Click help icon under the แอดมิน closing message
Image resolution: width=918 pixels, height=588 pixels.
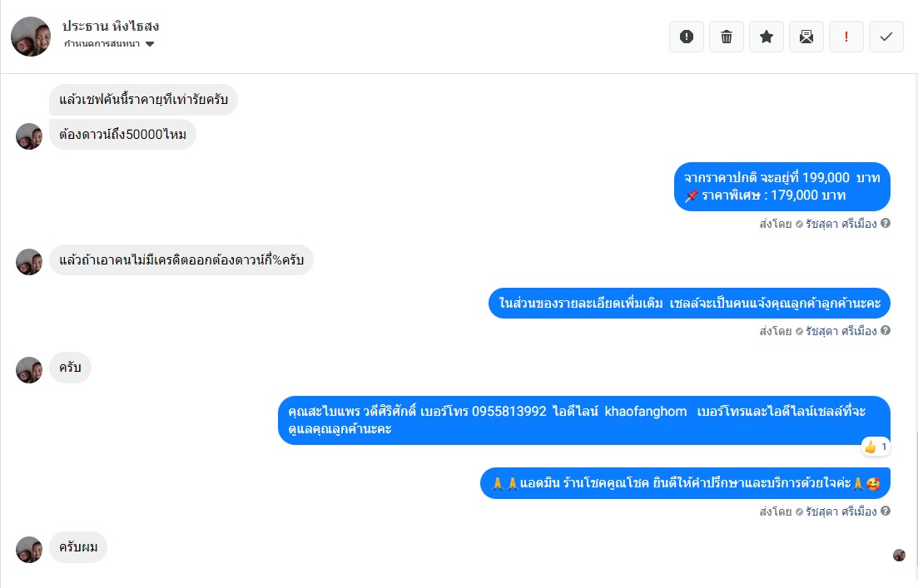click(x=886, y=511)
